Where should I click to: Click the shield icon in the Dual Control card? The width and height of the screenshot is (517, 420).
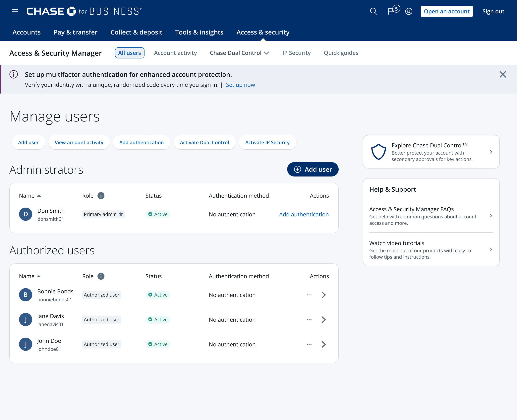[378, 152]
